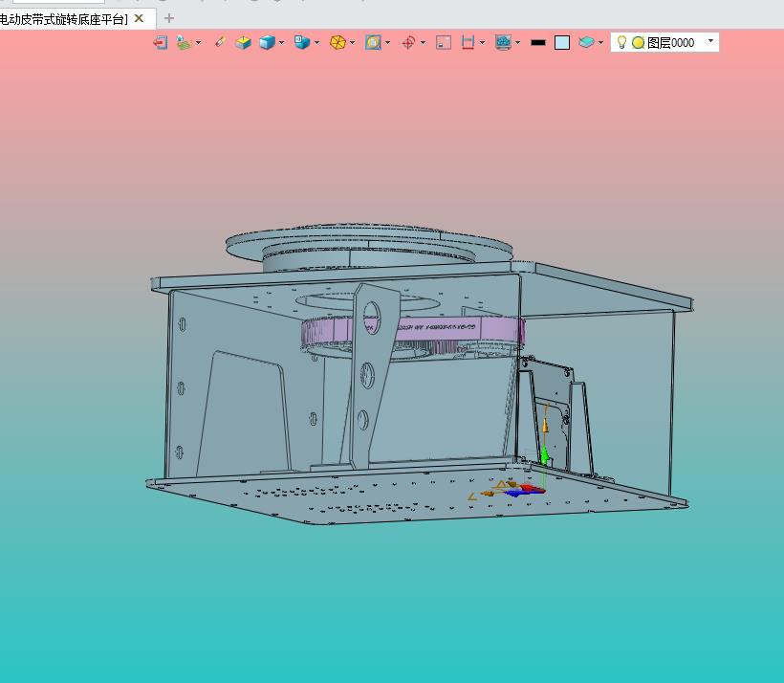
Task: Select the eraser tool icon
Action: point(220,42)
